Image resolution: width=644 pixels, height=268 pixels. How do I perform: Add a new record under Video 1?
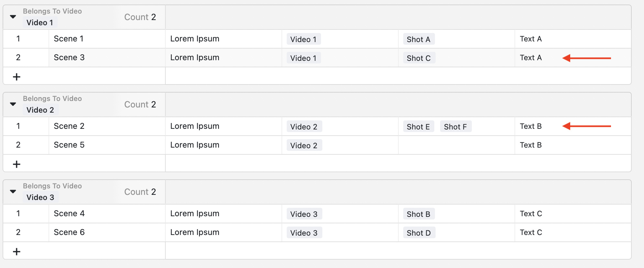(17, 77)
